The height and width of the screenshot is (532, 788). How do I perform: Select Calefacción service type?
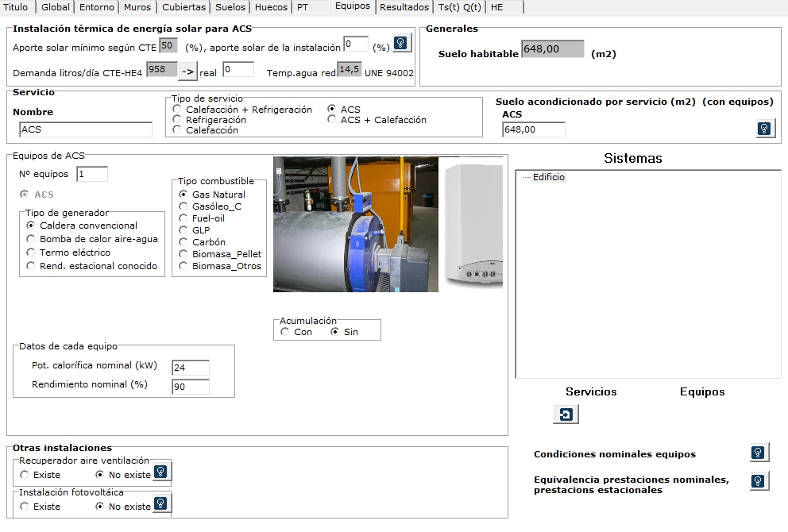[206, 129]
